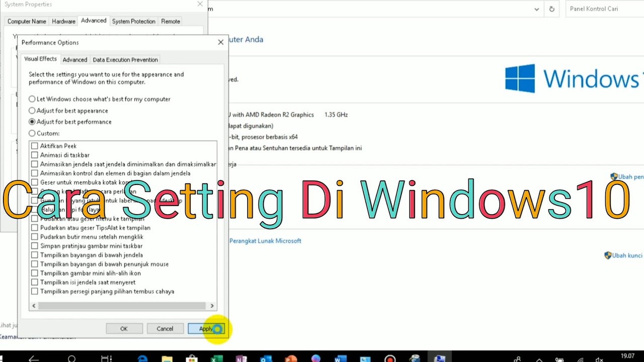Click the shield icon beside Ubah kunci
This screenshot has height=362, width=644.
point(608,255)
